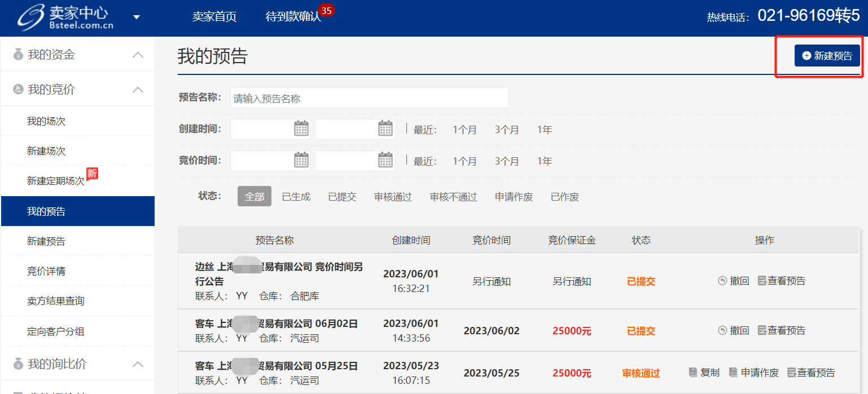Image resolution: width=868 pixels, height=394 pixels.
Task: Open calendar for 创建时间 end date
Action: [385, 129]
